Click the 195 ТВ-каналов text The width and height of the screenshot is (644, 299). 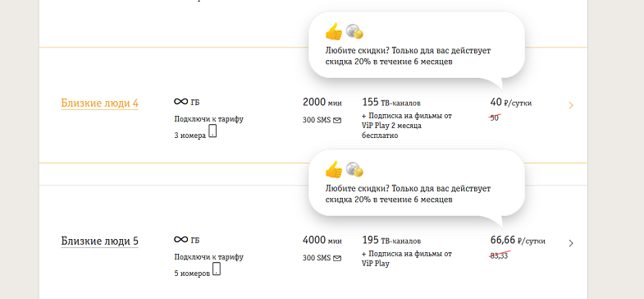391,240
